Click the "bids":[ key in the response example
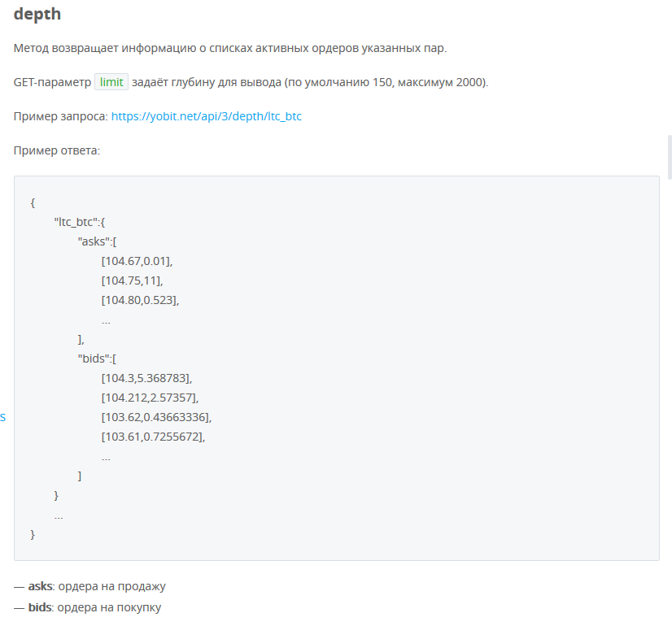This screenshot has width=672, height=626. pos(97,359)
